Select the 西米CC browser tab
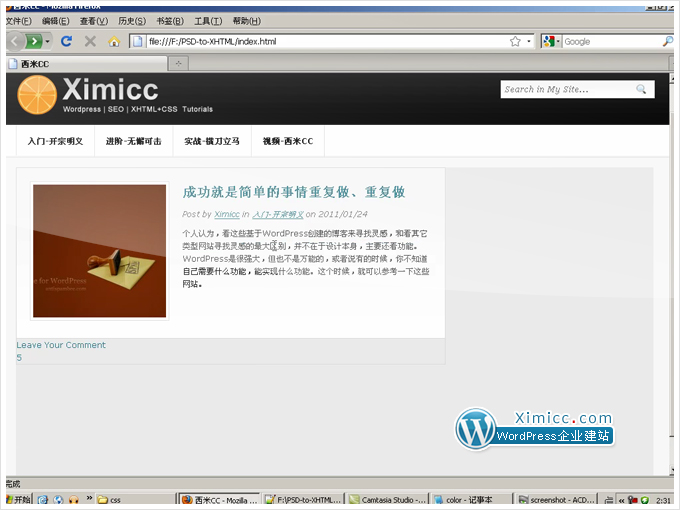 click(87, 64)
